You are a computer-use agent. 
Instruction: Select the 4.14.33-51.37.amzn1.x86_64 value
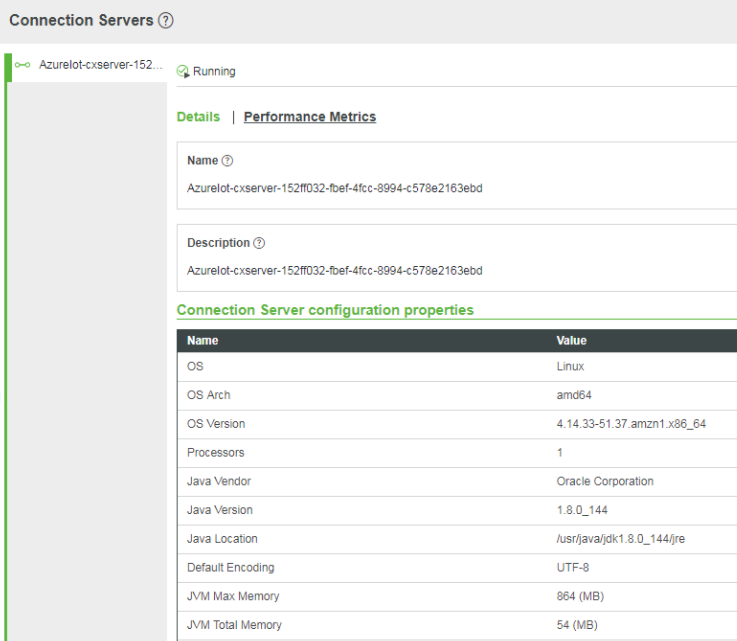(631, 424)
